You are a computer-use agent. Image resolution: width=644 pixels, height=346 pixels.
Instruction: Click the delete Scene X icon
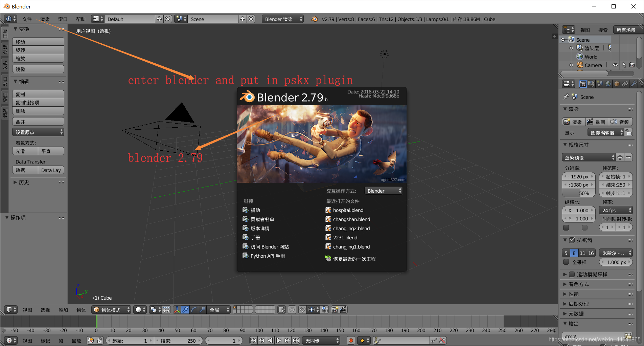[251, 19]
